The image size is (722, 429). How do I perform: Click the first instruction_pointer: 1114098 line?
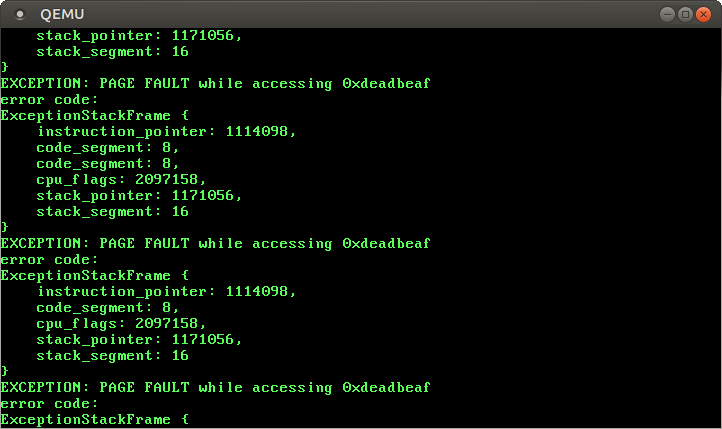coord(166,131)
